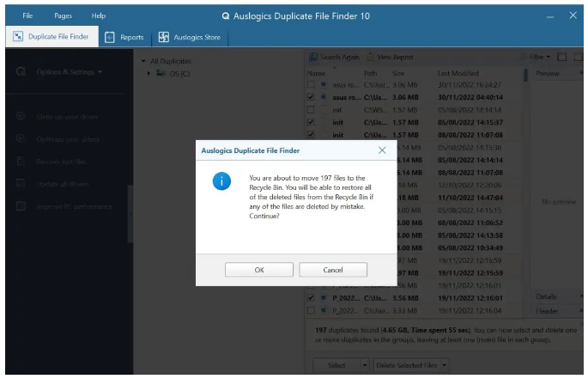588x379 pixels.
Task: Open the Select button dropdown arrow
Action: click(x=365, y=365)
